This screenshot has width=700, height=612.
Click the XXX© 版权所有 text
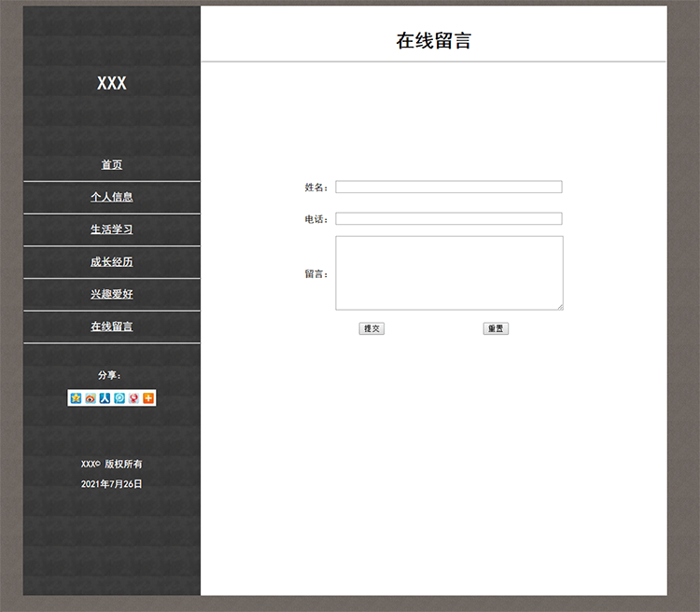[x=112, y=465]
